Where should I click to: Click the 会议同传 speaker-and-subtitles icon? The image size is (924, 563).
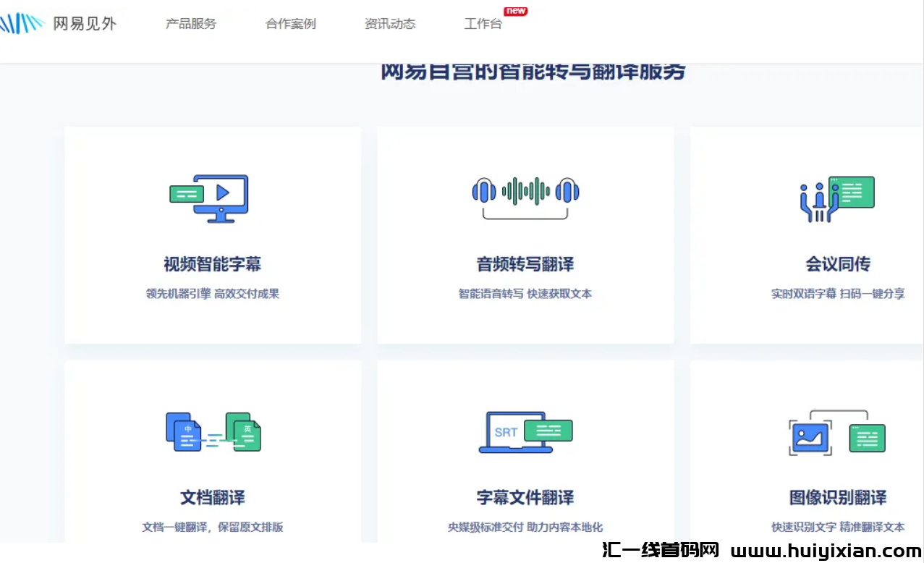837,196
